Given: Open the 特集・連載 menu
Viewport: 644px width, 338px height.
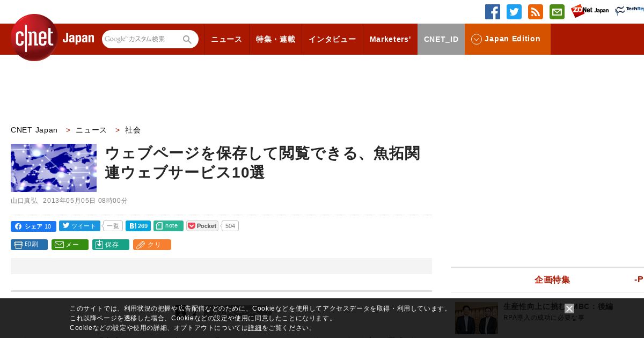Looking at the screenshot, I should (275, 39).
